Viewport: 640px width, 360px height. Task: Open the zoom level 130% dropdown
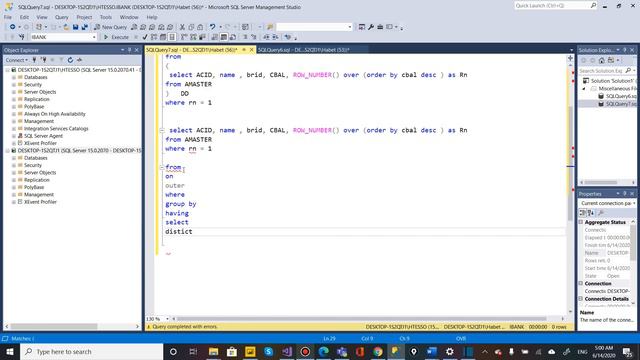(167, 319)
